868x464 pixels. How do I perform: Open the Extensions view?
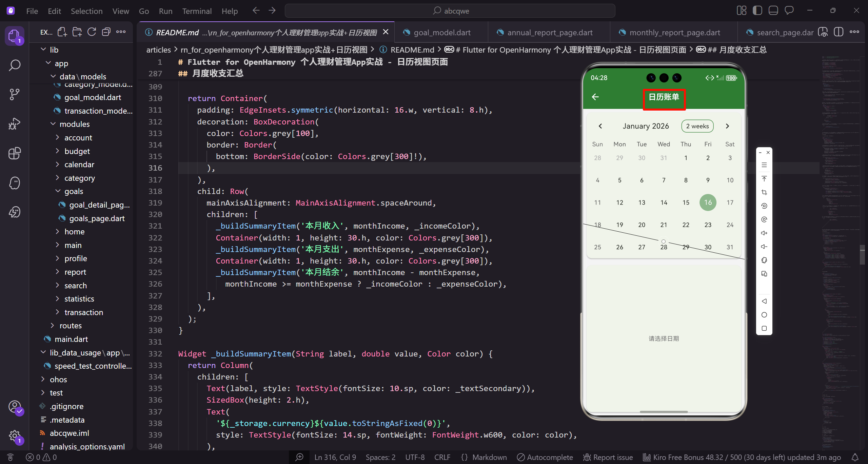pos(14,153)
